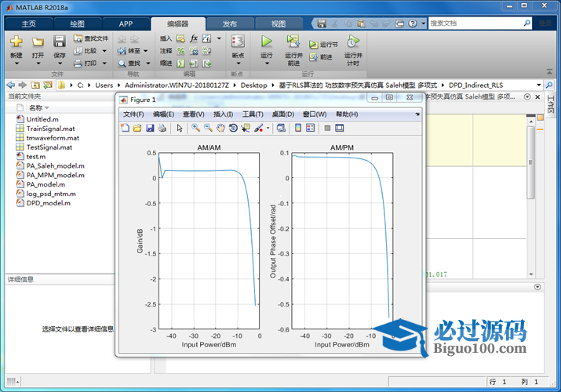Click the Save Figure disk icon
Image resolution: width=561 pixels, height=392 pixels.
click(150, 128)
